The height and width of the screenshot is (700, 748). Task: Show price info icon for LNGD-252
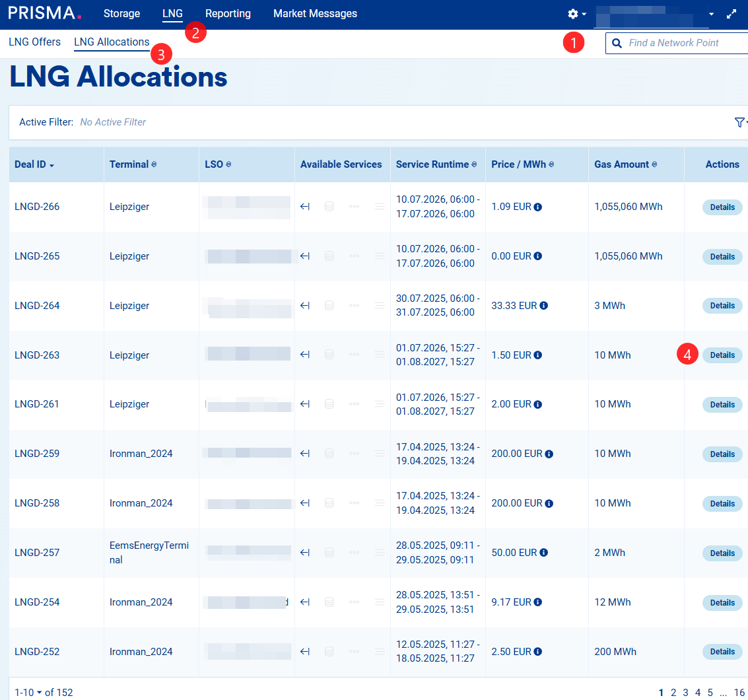[537, 652]
